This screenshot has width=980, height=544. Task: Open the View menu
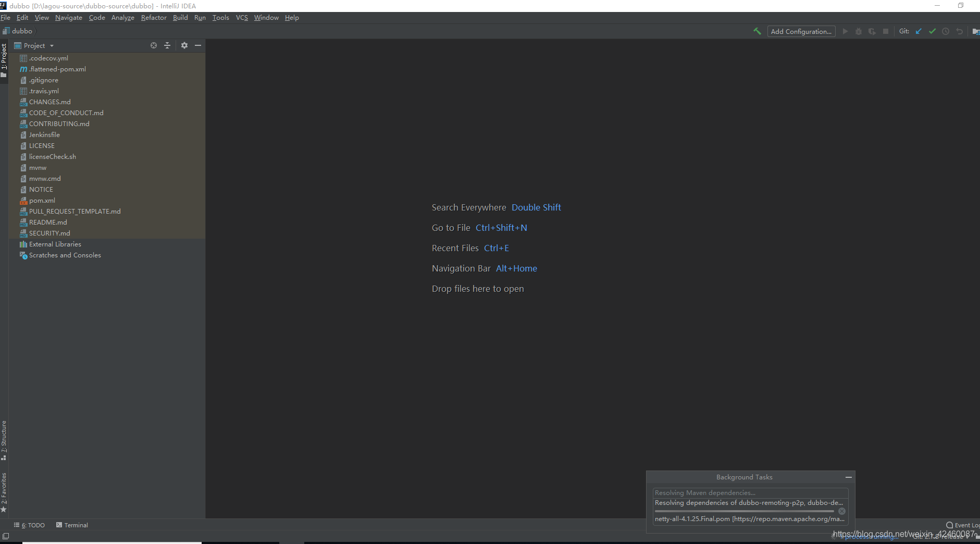[42, 18]
